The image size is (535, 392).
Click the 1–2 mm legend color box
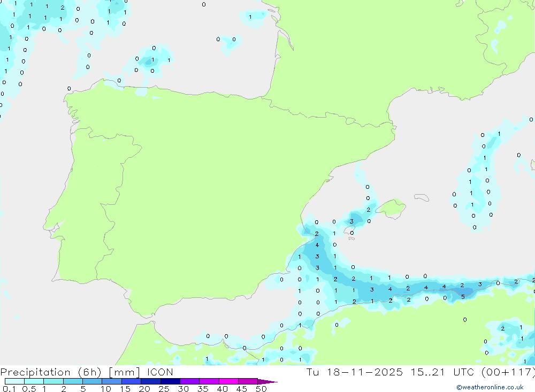click(53, 381)
